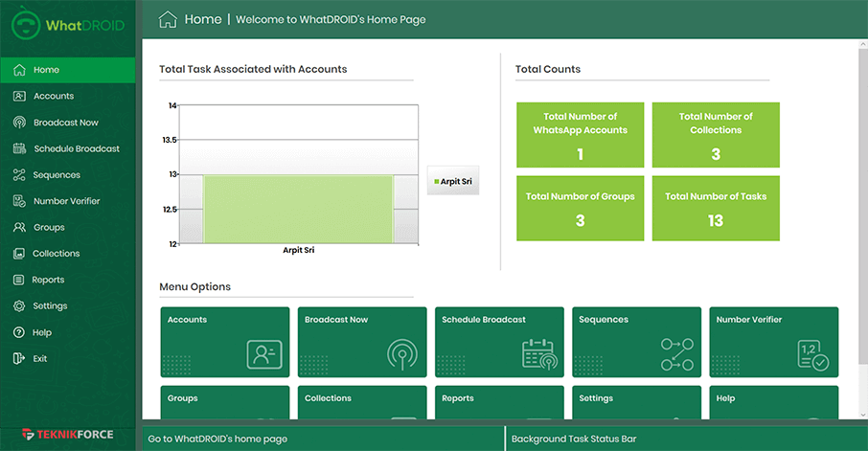Click the Groups sidebar people icon

click(x=19, y=228)
